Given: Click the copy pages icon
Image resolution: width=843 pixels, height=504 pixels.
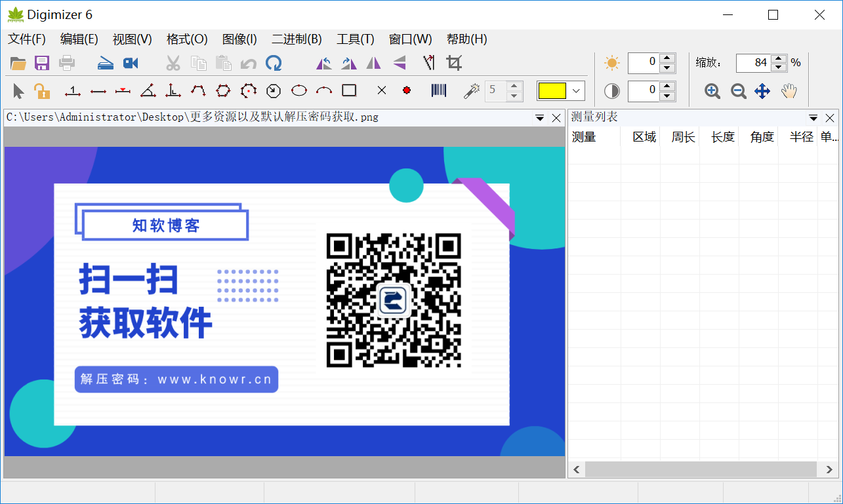Looking at the screenshot, I should (198, 63).
